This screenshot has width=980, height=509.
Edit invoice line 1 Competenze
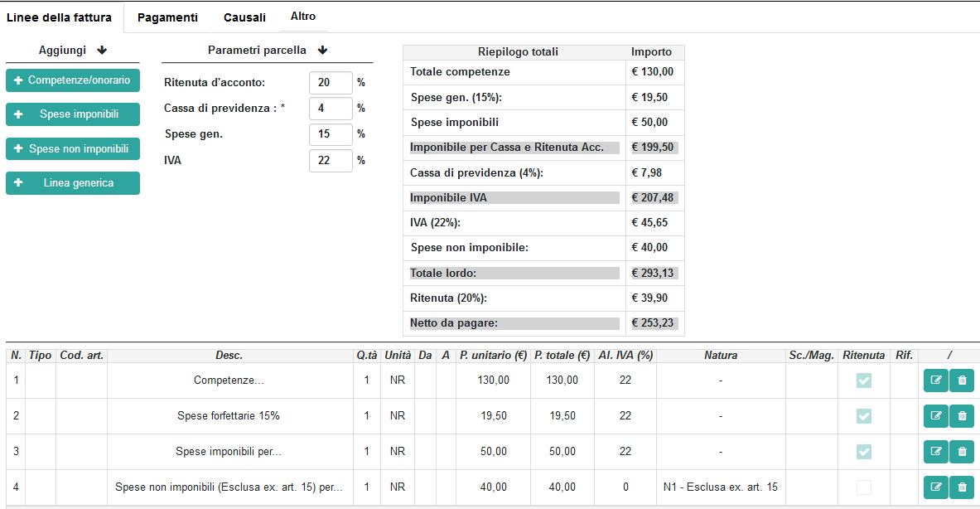pyautogui.click(x=936, y=381)
